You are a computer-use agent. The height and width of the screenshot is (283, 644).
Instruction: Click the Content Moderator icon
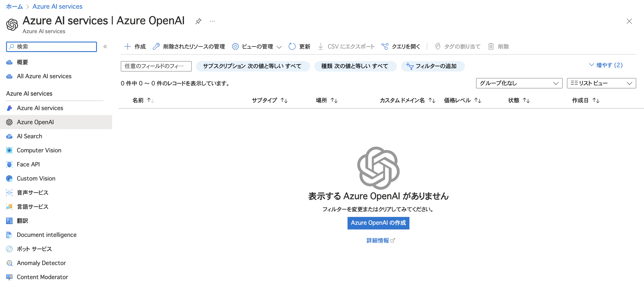tap(9, 277)
